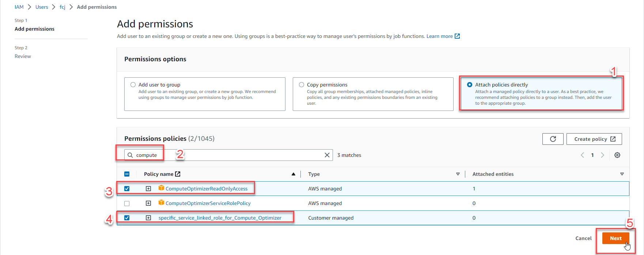
Task: Click the external link icon beside Learn more
Action: [x=457, y=36]
